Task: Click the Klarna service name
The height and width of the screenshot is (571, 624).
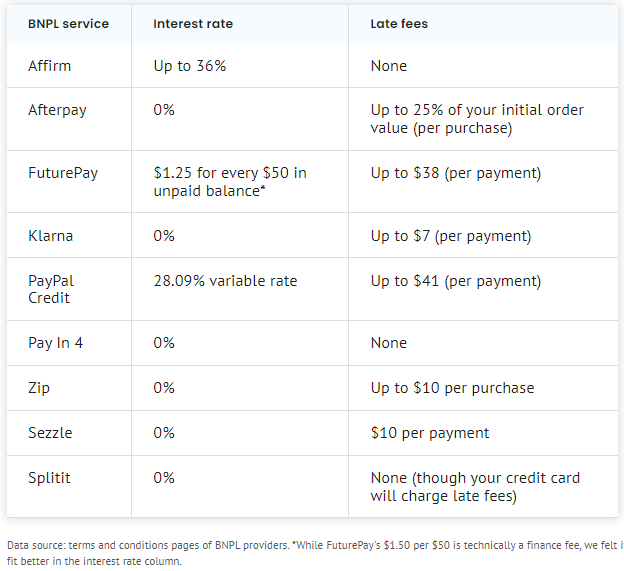Action: pyautogui.click(x=51, y=236)
